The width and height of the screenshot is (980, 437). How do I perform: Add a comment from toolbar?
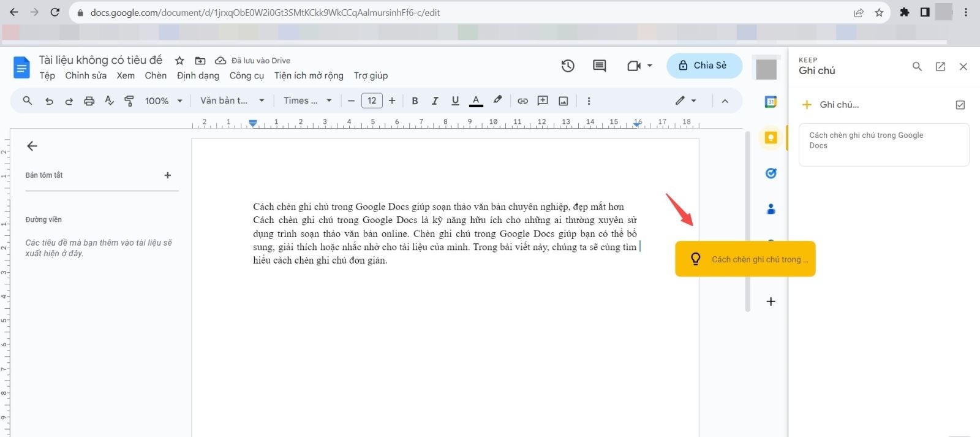tap(543, 101)
